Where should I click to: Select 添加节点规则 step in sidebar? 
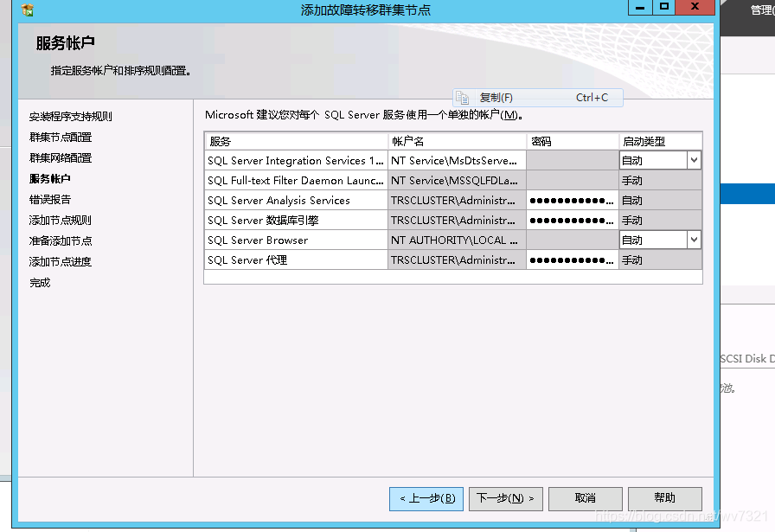tap(61, 220)
